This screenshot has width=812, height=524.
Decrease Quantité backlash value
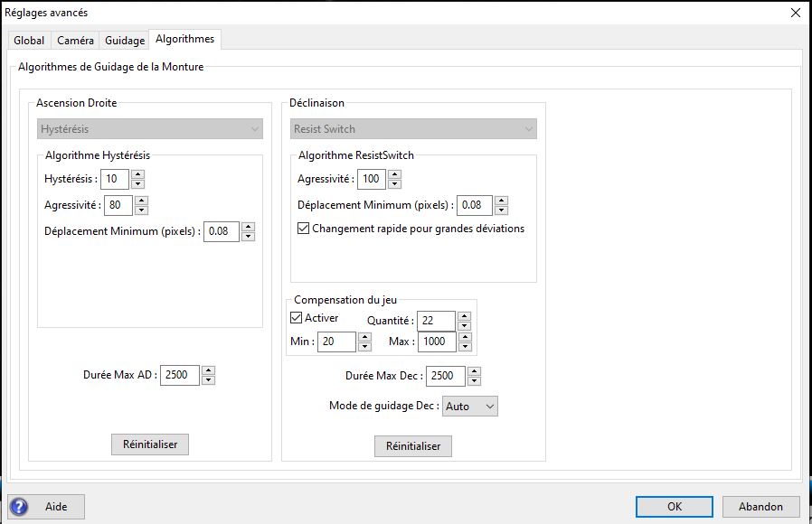pos(465,326)
